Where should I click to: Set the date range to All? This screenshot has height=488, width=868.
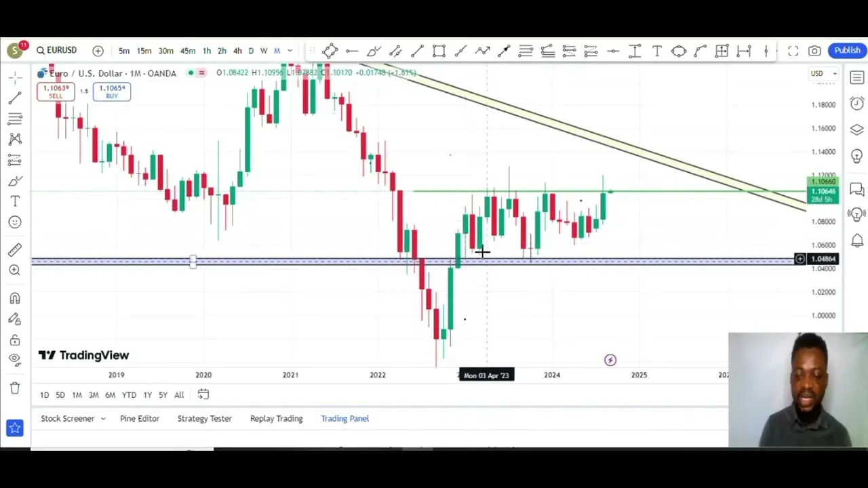(179, 395)
